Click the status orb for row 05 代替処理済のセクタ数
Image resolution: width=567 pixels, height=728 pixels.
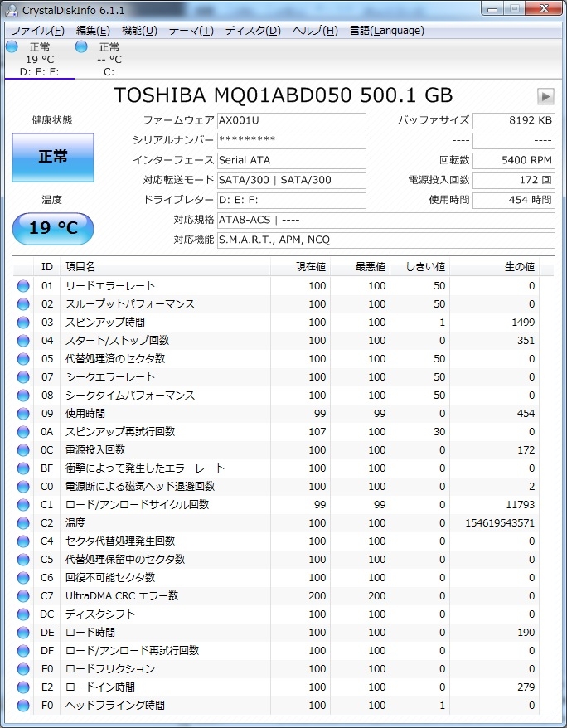coord(23,359)
